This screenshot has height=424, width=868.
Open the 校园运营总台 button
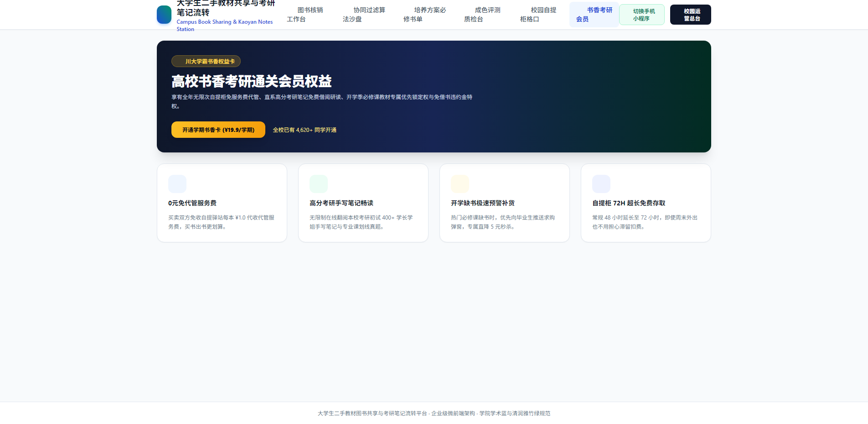pyautogui.click(x=691, y=15)
